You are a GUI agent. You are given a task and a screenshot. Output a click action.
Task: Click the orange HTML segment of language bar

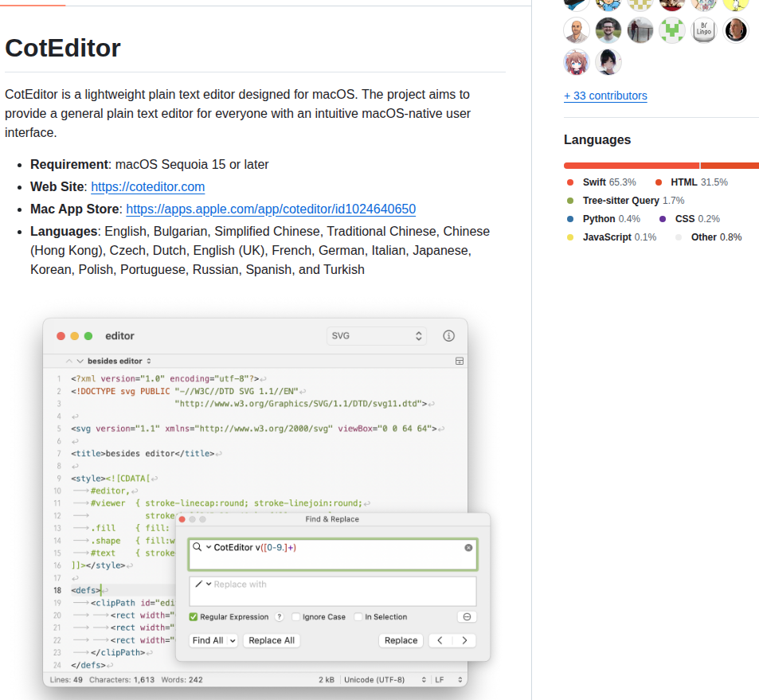coord(730,166)
